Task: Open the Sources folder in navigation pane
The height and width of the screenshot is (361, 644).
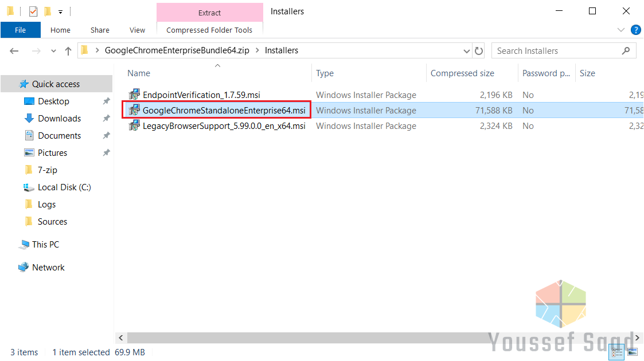Action: (52, 222)
